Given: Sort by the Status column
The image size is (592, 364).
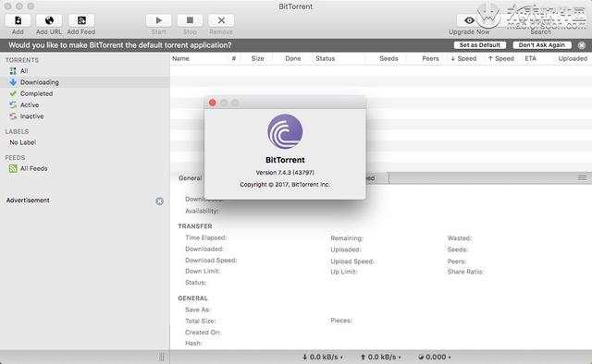Looking at the screenshot, I should [339, 58].
